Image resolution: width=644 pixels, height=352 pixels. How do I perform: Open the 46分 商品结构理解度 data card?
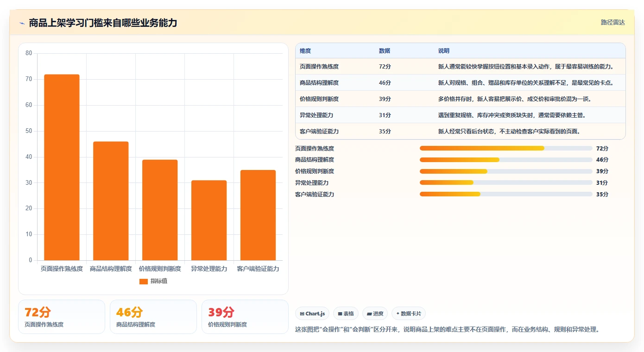pyautogui.click(x=153, y=317)
